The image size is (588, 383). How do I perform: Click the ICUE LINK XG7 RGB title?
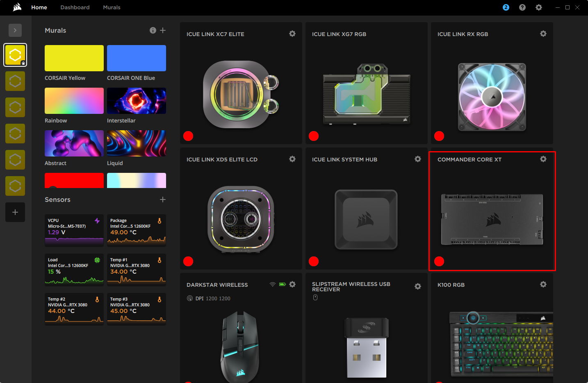click(x=339, y=34)
